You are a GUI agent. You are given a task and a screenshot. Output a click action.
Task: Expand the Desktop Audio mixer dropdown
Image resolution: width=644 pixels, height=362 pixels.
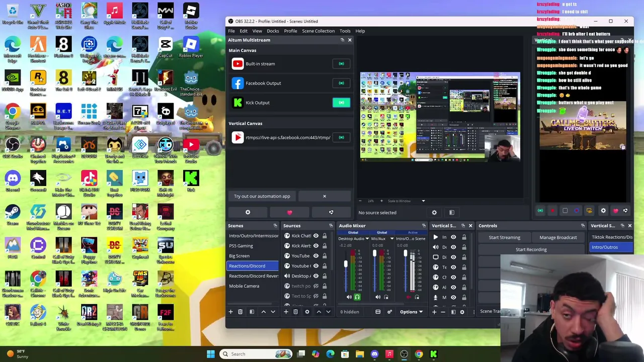pos(367,239)
